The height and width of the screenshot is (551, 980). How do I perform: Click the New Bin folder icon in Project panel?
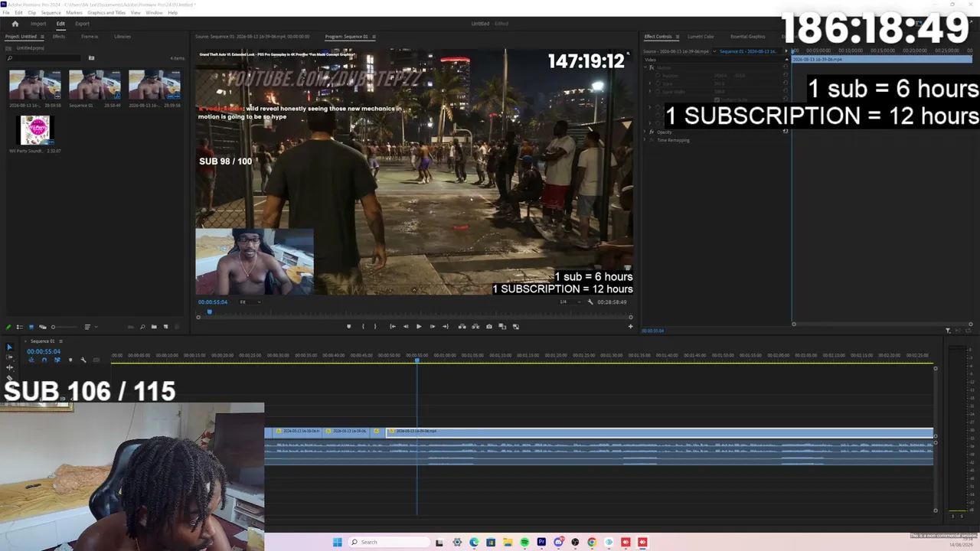click(154, 327)
